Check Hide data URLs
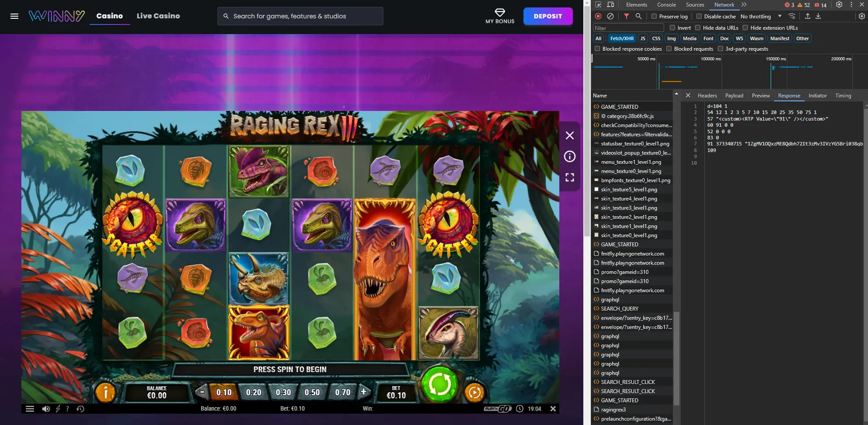 698,28
